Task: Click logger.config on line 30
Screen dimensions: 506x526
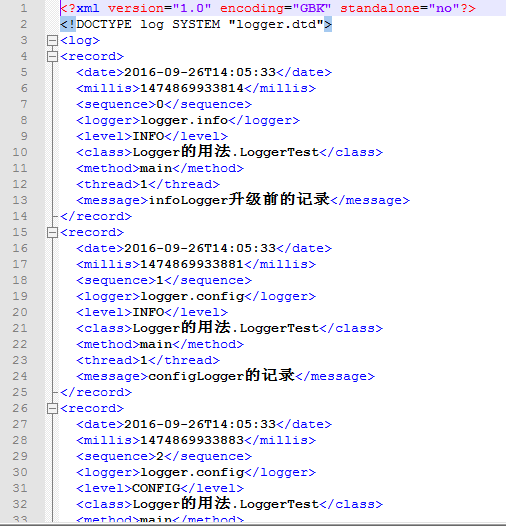Action: (x=192, y=472)
